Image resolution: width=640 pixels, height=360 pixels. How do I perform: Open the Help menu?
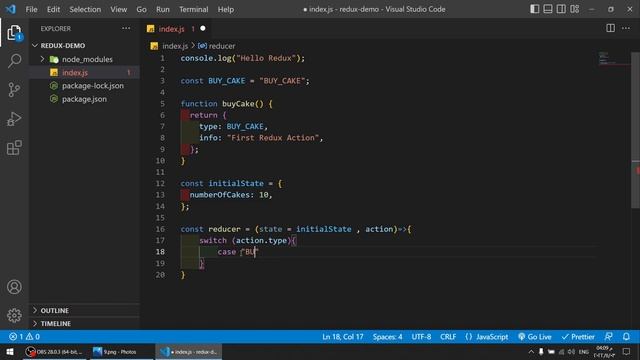click(x=225, y=9)
